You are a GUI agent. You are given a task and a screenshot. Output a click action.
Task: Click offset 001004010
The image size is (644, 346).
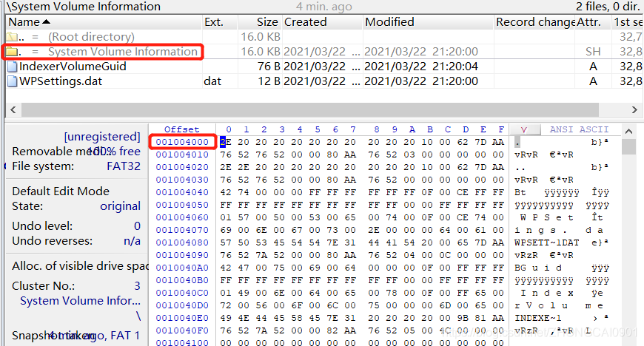(182, 155)
